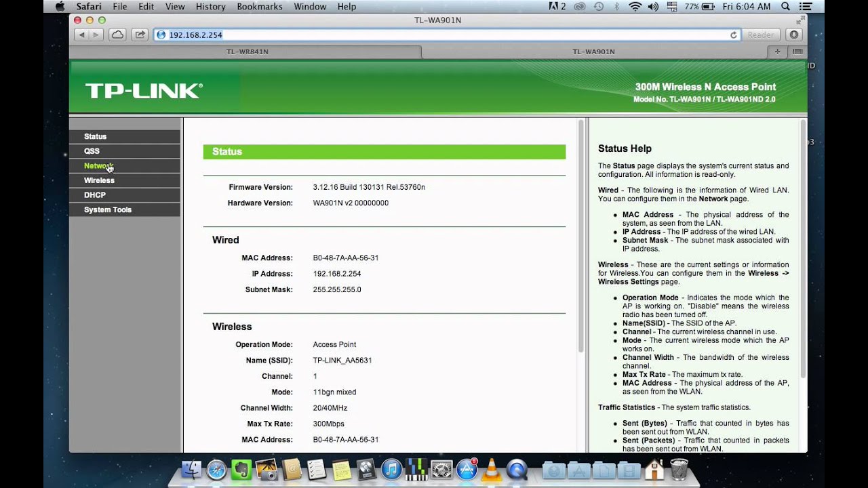The width and height of the screenshot is (868, 488).
Task: Launch iTunes from the Dock
Action: tap(391, 469)
